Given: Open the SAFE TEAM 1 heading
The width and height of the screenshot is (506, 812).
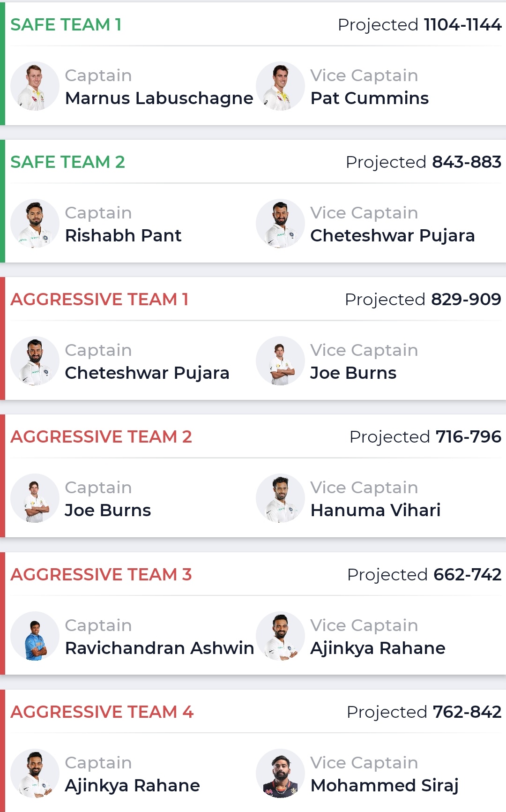Looking at the screenshot, I should click(x=66, y=24).
